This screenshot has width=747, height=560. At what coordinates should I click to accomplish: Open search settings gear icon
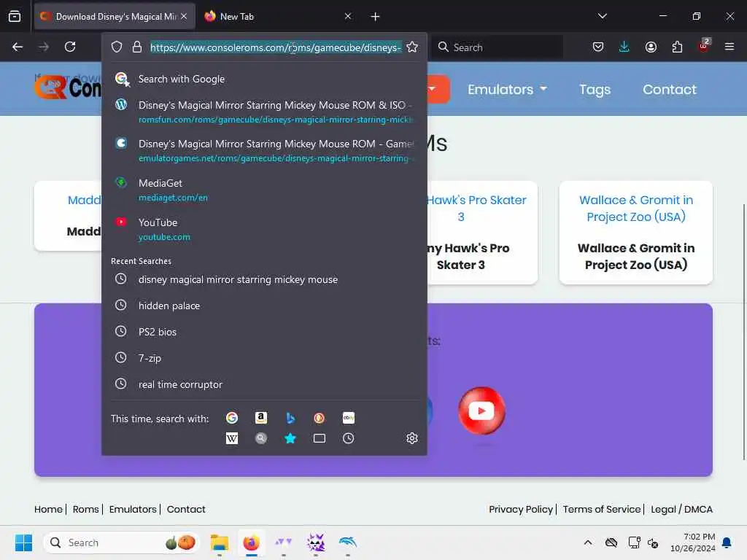coord(412,438)
